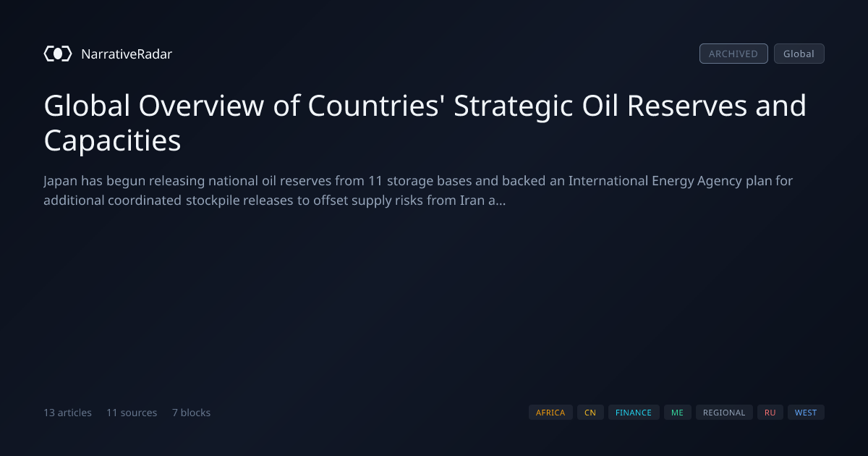Filter by the orange AFRICA tag
This screenshot has width=868, height=456.
[550, 413]
